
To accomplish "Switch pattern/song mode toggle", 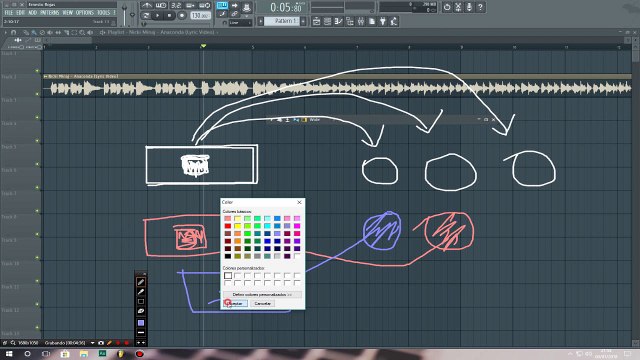I will (x=146, y=16).
